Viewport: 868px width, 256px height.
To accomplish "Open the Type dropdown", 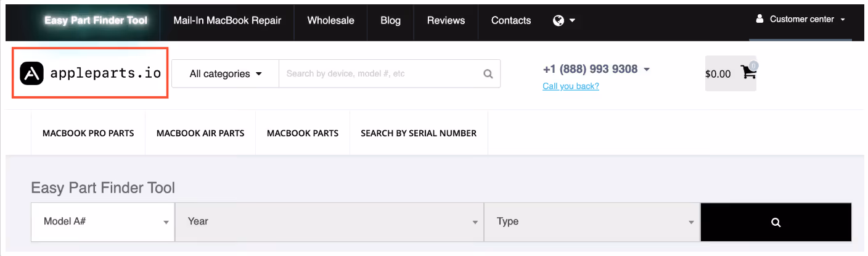I will [x=592, y=221].
